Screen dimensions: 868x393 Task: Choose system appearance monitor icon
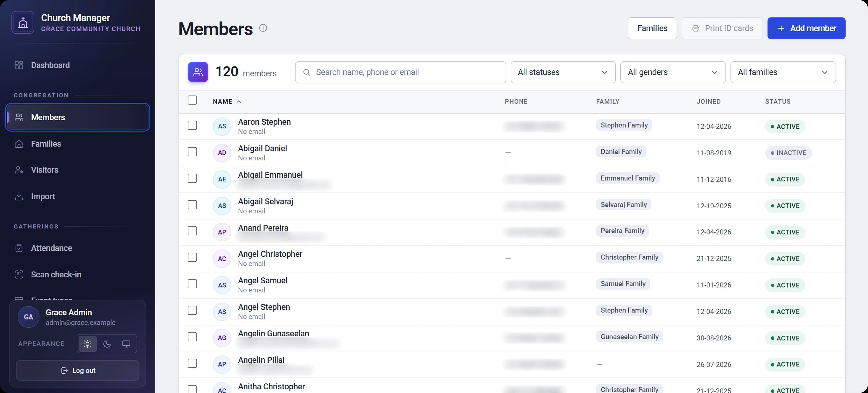click(x=126, y=344)
